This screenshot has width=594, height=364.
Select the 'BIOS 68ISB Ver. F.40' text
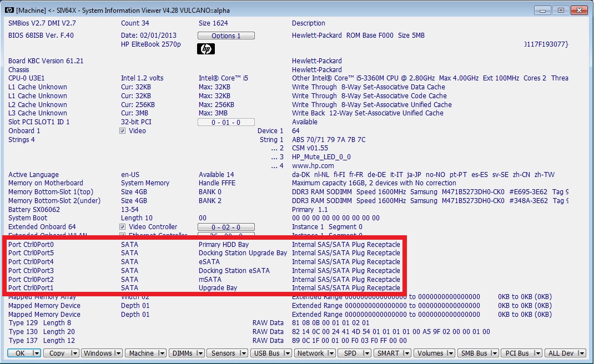pyautogui.click(x=41, y=35)
